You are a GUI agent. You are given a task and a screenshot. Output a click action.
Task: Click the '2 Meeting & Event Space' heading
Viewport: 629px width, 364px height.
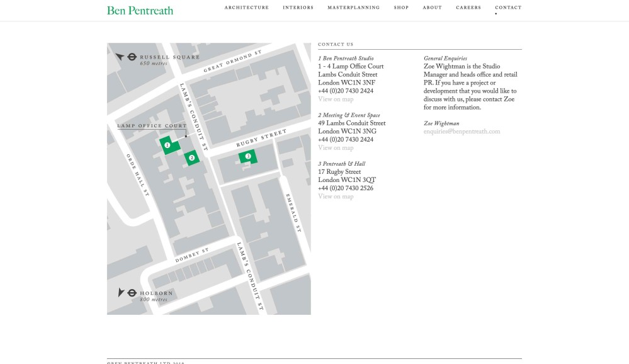click(349, 116)
